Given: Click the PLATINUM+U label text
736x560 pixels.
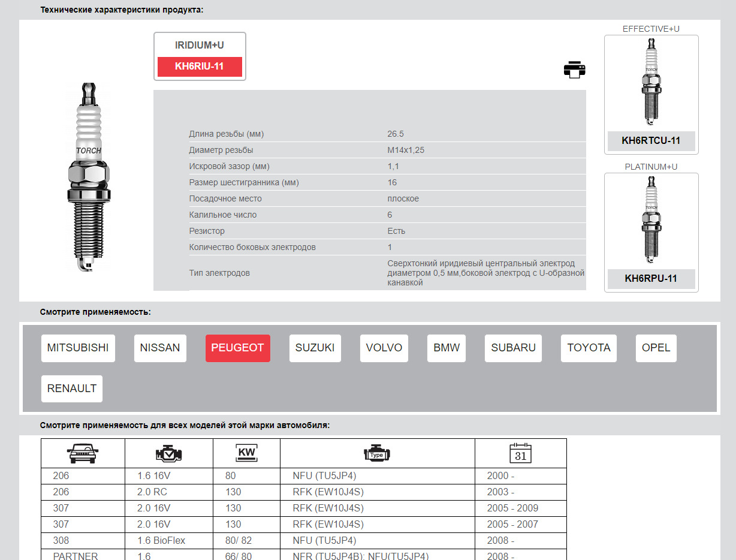Looking at the screenshot, I should (651, 167).
